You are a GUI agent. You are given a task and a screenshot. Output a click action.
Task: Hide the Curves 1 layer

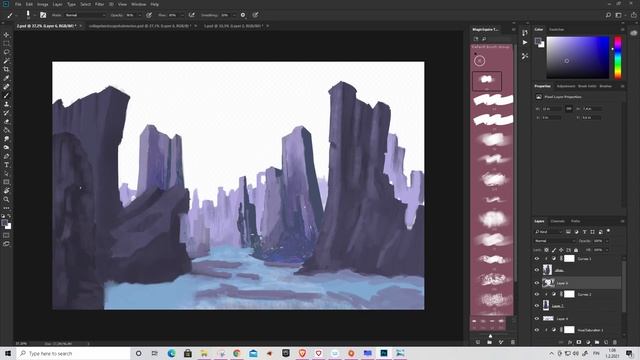(x=537, y=259)
